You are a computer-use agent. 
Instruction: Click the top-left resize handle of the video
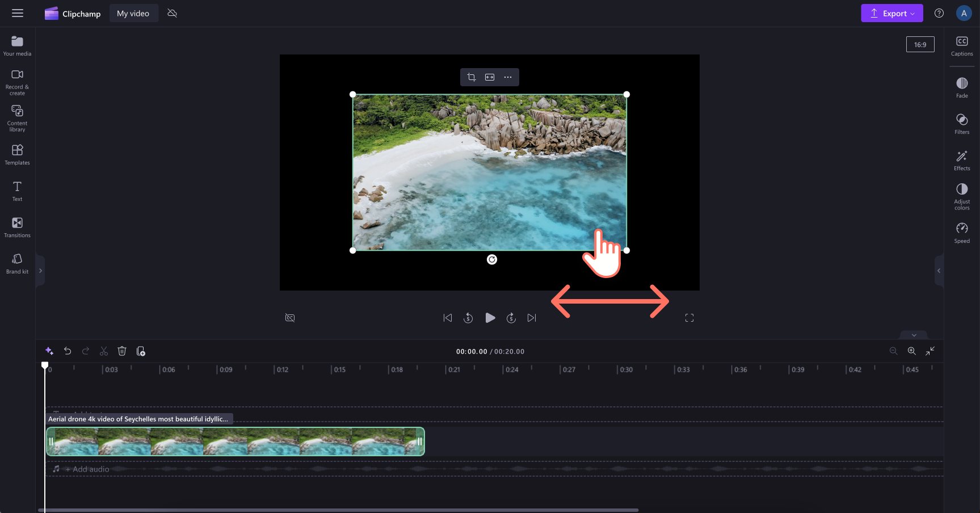(353, 94)
